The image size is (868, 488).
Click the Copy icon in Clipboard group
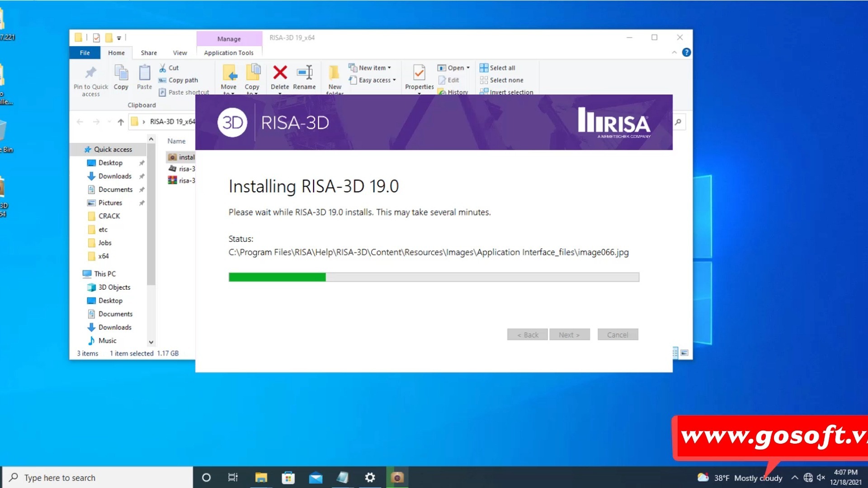[x=121, y=72]
